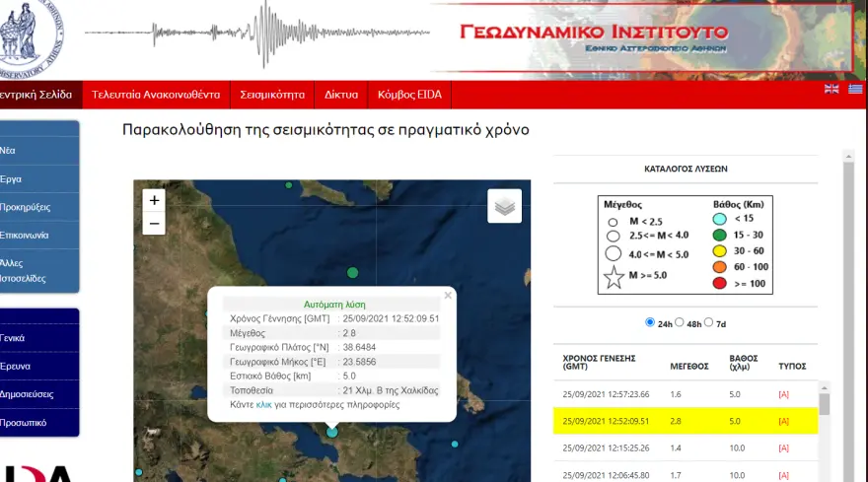Select the 48h time range radio
The width and height of the screenshot is (868, 482).
point(679,322)
